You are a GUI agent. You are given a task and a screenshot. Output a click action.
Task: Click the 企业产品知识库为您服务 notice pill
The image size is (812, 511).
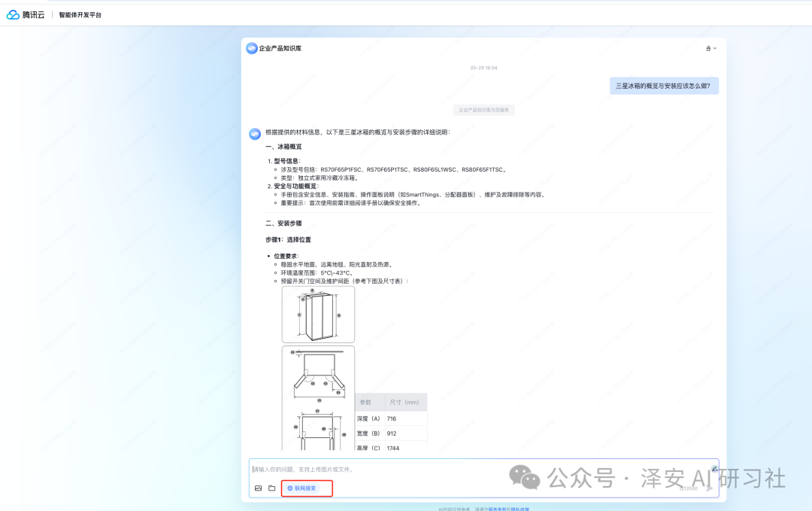pyautogui.click(x=483, y=110)
